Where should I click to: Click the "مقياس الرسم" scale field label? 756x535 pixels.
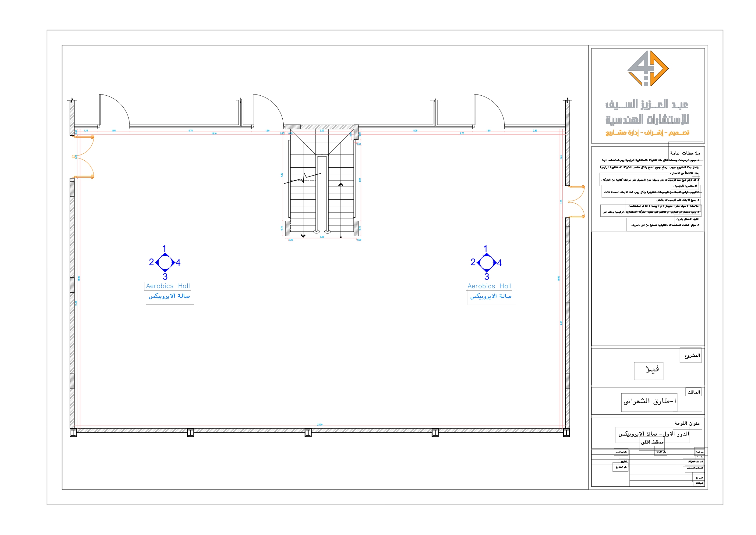click(x=621, y=452)
